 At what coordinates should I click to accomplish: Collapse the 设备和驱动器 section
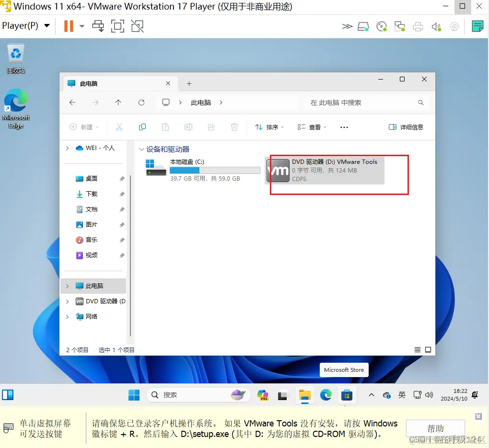click(141, 149)
